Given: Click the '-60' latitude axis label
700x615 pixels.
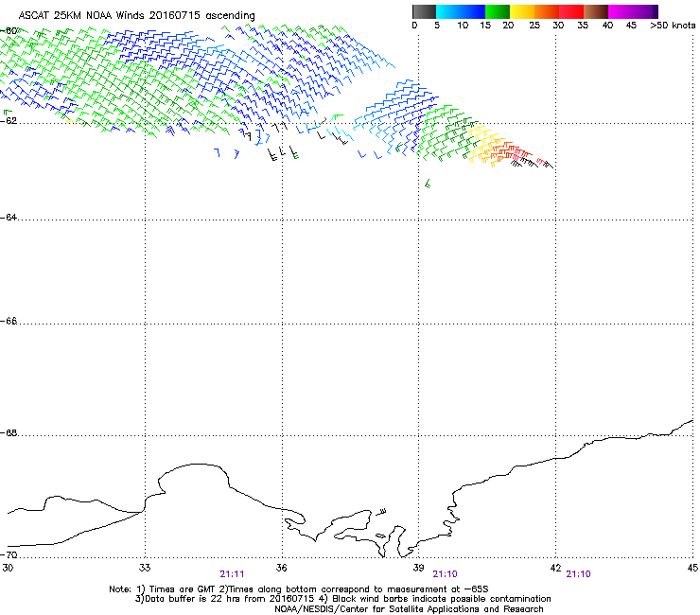Looking at the screenshot, I should 9,31.
